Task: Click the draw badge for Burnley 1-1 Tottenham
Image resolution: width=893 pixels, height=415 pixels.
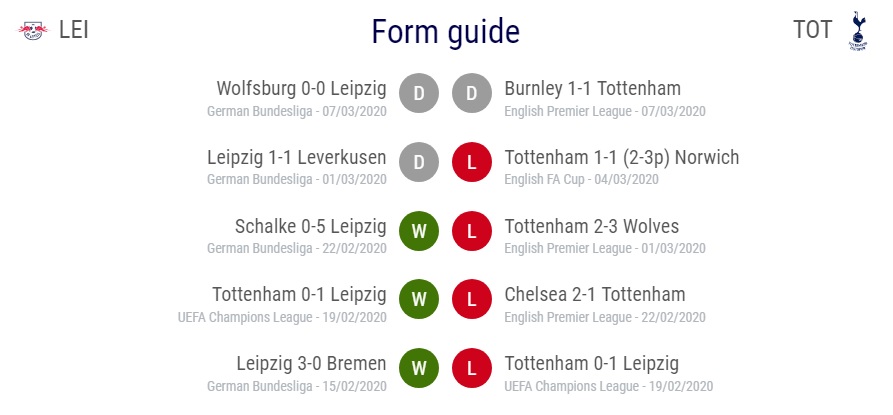Action: [472, 93]
